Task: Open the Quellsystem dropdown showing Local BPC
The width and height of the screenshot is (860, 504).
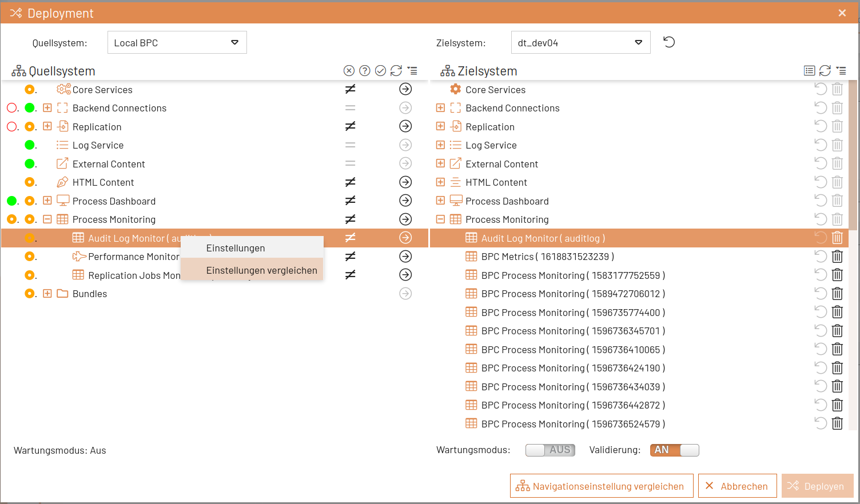Action: click(177, 42)
